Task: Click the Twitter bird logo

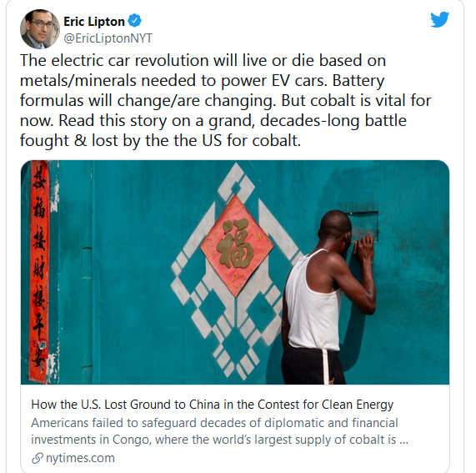Action: 439,19
